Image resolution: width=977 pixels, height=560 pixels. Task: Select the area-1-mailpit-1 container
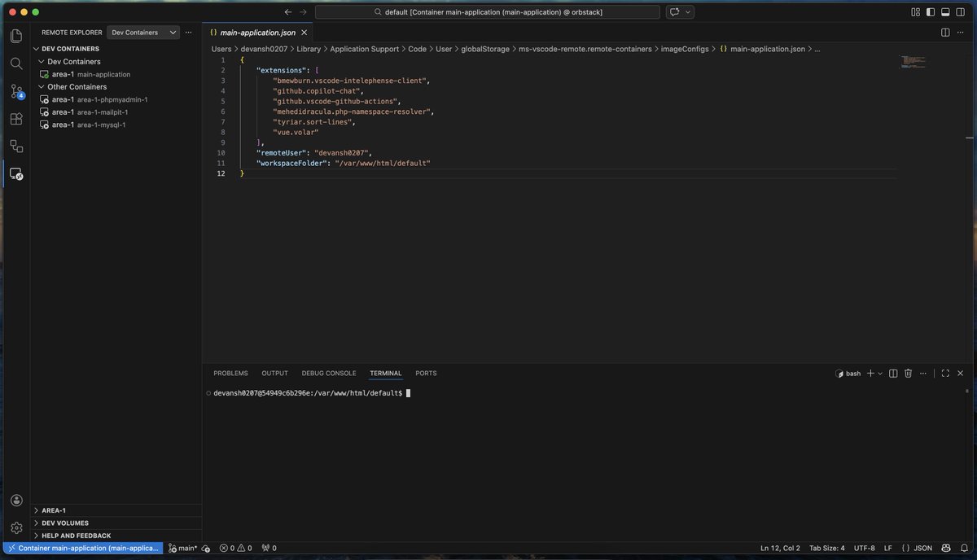[x=116, y=112]
